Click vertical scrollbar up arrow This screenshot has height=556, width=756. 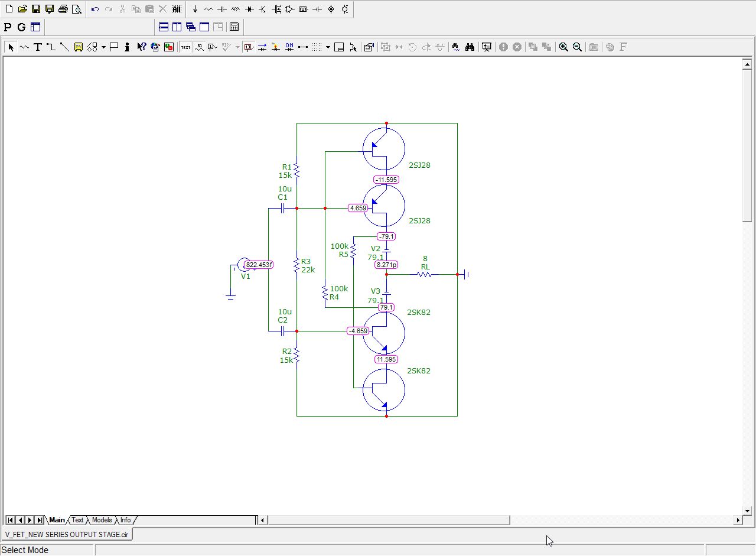(x=747, y=64)
